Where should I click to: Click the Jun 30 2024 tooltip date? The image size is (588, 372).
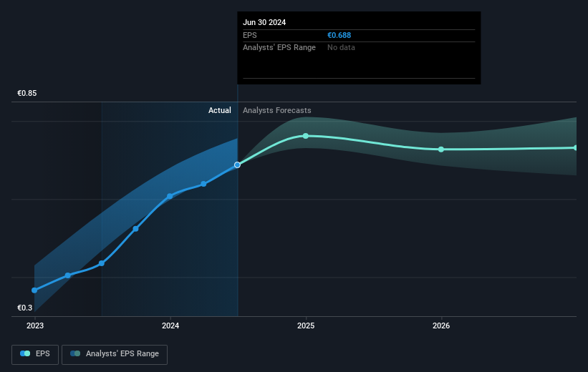pos(264,22)
